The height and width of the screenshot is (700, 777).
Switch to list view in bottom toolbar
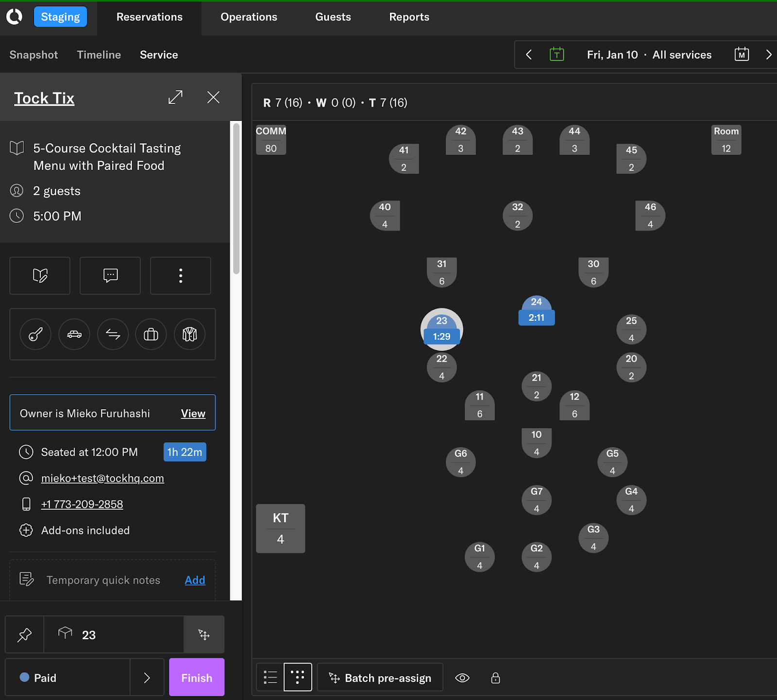tap(270, 677)
